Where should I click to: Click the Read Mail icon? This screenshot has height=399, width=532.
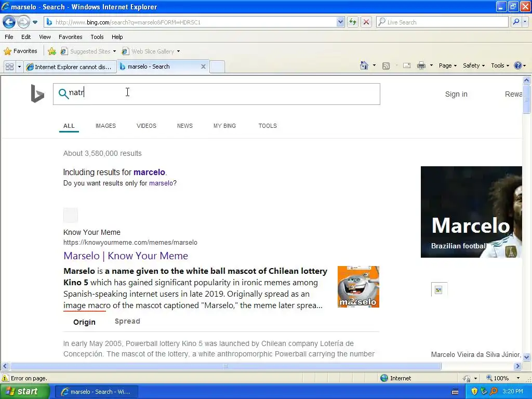click(x=407, y=65)
